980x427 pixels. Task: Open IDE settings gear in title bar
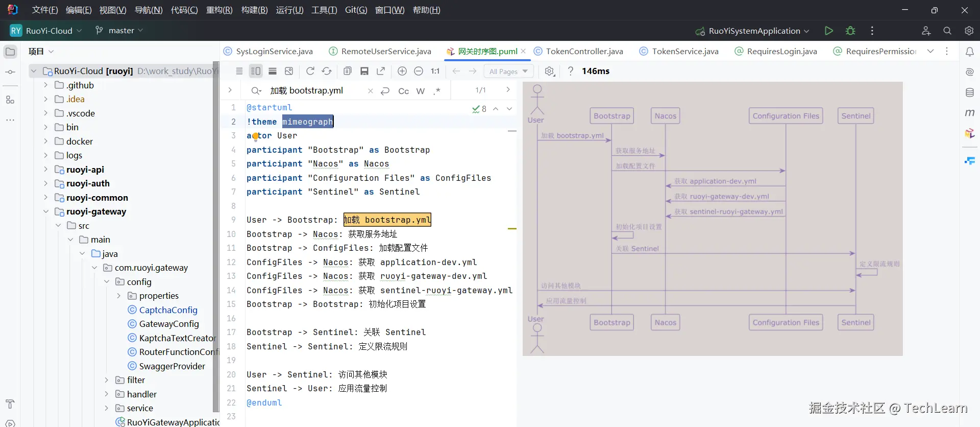point(969,31)
